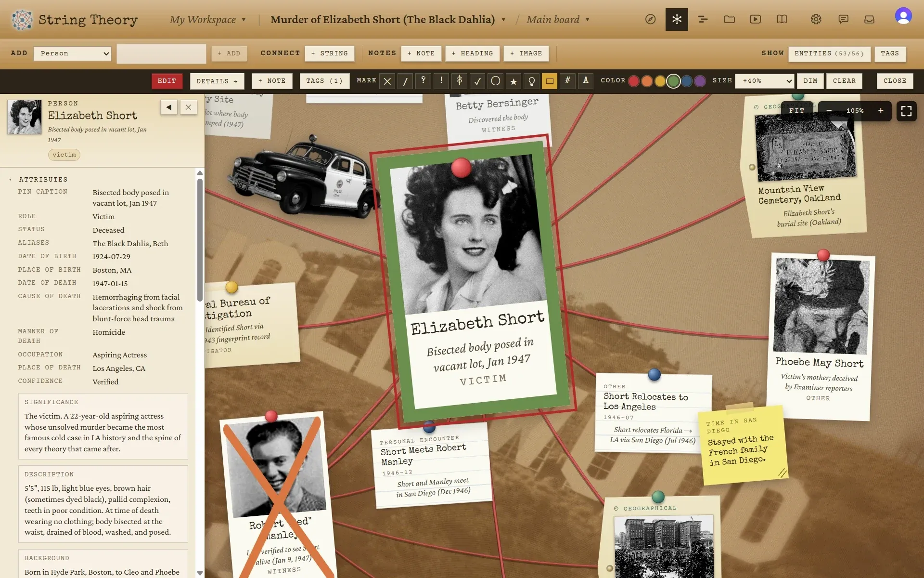The width and height of the screenshot is (924, 578).
Task: Show ENTITIES (53/56) list
Action: click(x=829, y=53)
